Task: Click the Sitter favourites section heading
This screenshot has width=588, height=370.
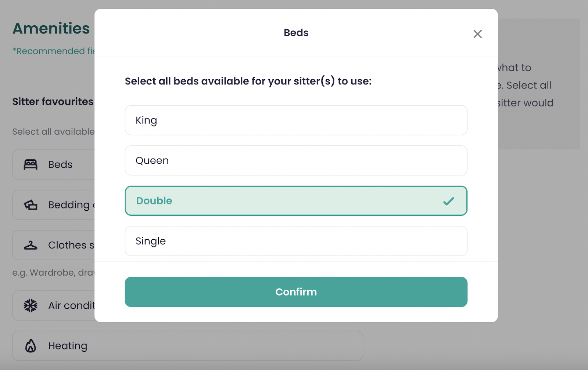Action: point(53,102)
